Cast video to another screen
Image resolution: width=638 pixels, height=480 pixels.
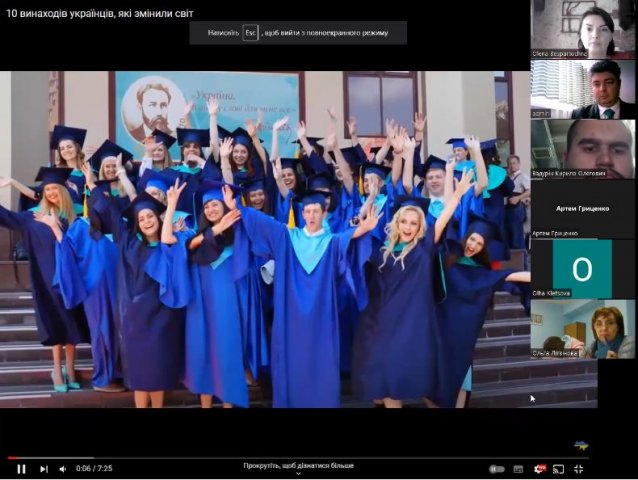[x=559, y=468]
